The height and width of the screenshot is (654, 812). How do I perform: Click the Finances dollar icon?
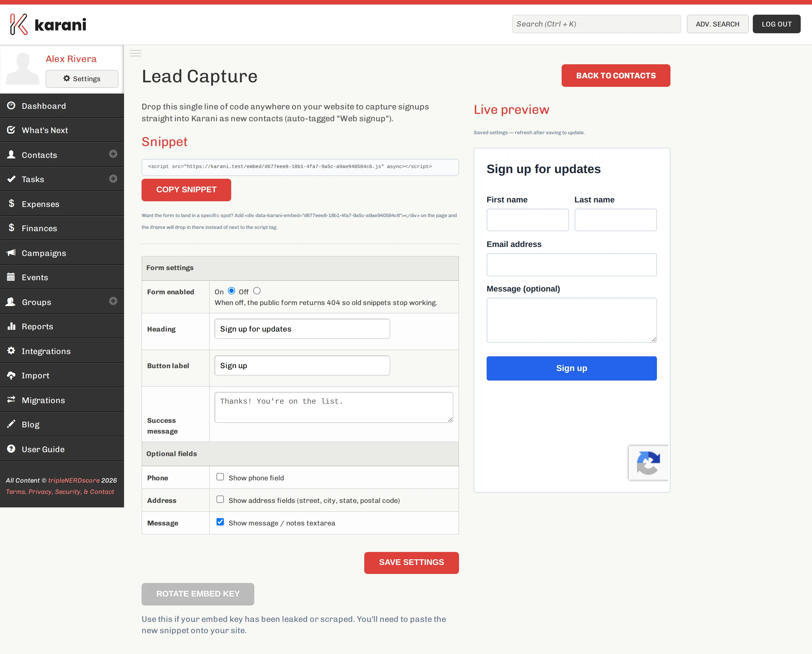coord(11,228)
